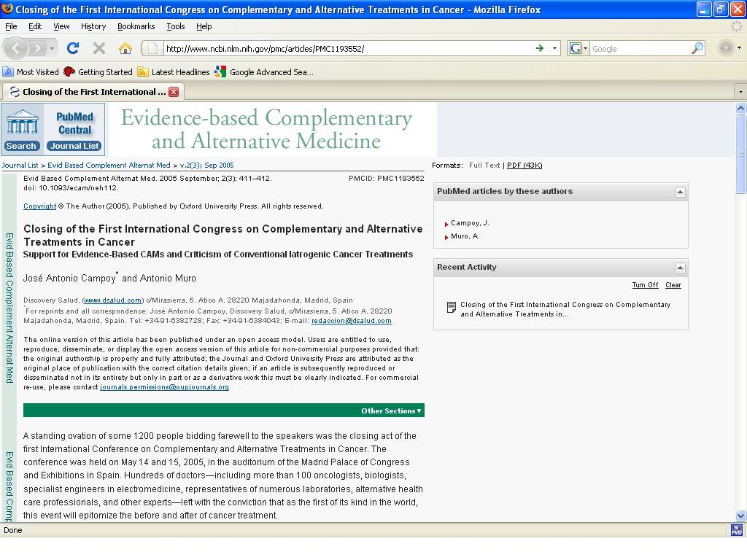Collapse the PubMed articles by these authors panel
This screenshot has width=747, height=560.
680,192
